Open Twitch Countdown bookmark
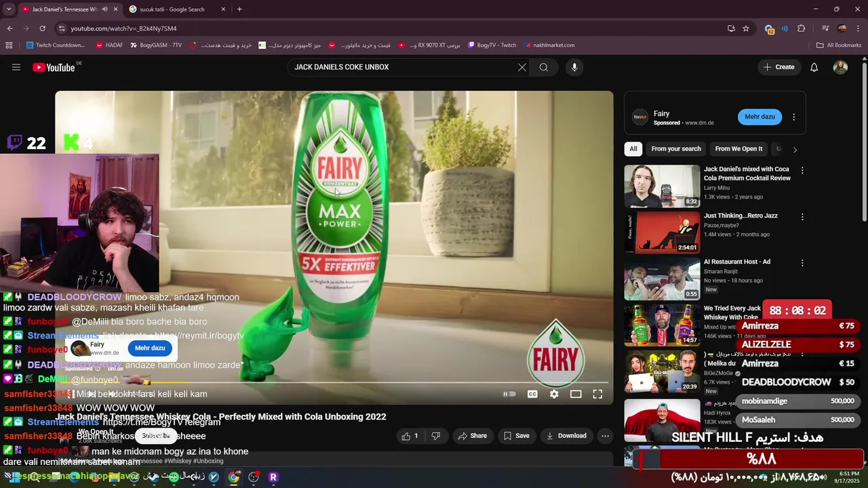Screen dimensions: 868x488 56,45
